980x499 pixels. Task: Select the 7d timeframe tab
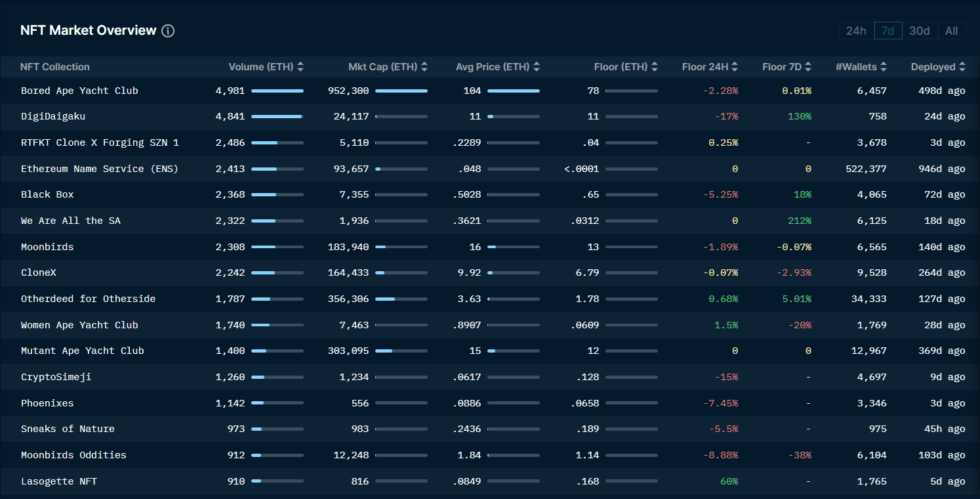pos(888,31)
